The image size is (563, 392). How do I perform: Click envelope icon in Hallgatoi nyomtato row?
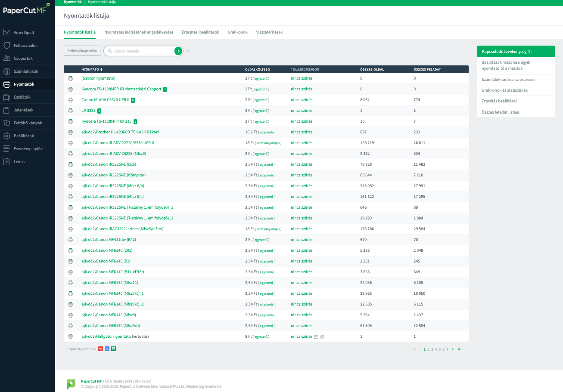(316, 336)
